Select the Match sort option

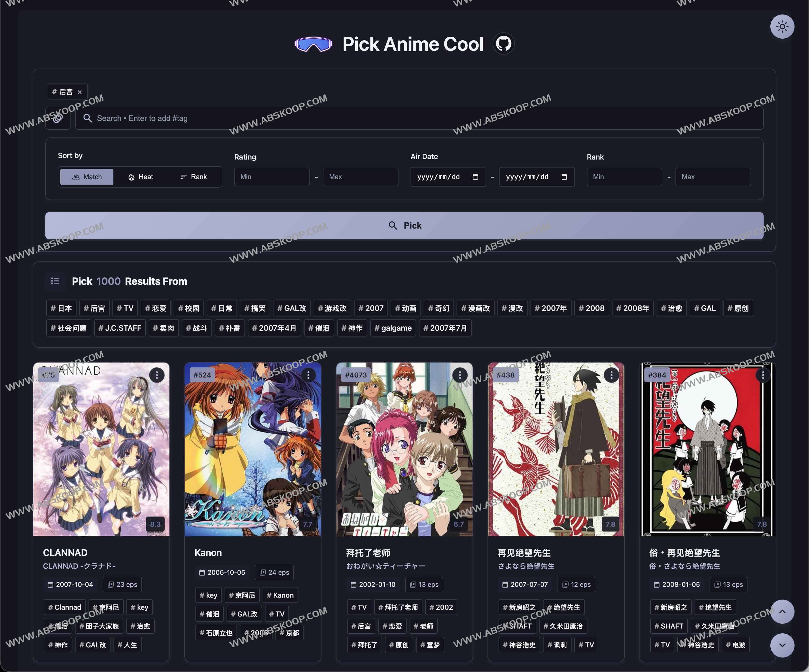(87, 177)
